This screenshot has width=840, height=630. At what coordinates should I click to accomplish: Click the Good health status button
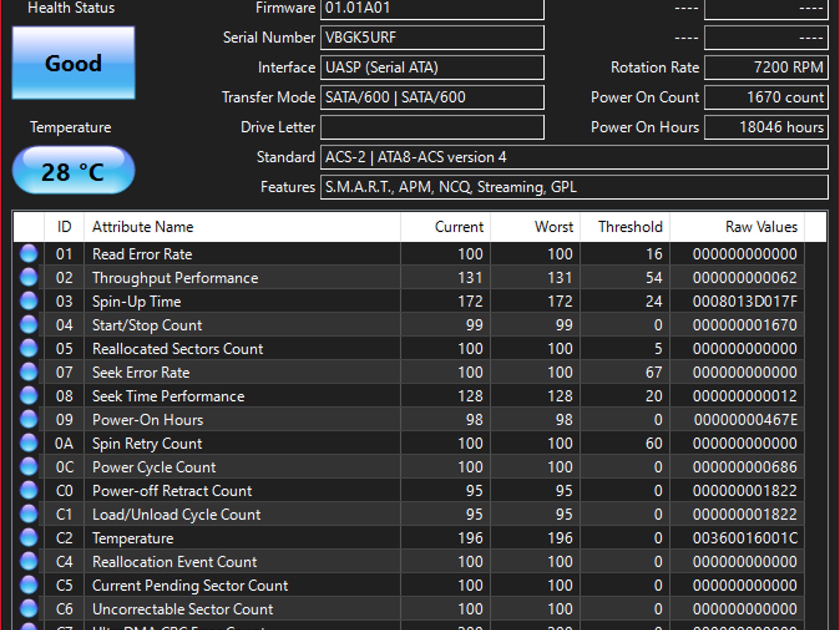tap(73, 63)
